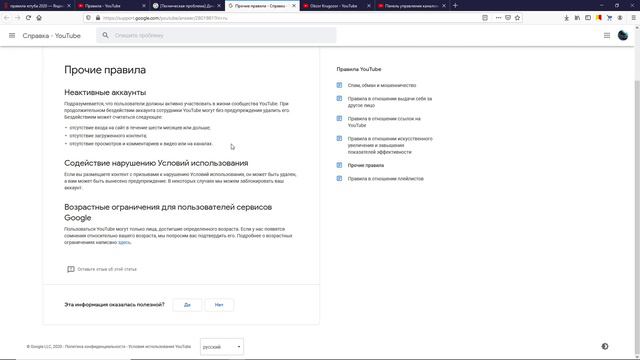The image size is (640, 360).
Task: Save page to Pocket
Action: [x=508, y=18]
